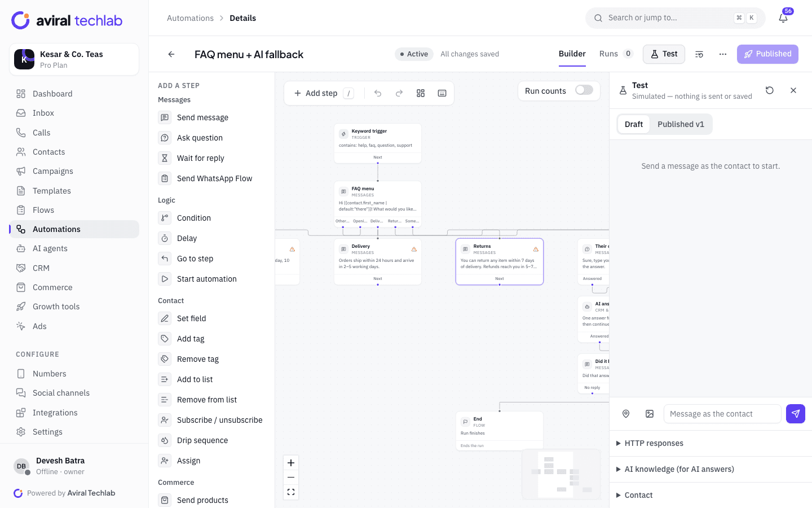Viewport: 812px width, 508px height.
Task: Show keyboard shortcuts icon in canvas toolbar
Action: click(442, 93)
